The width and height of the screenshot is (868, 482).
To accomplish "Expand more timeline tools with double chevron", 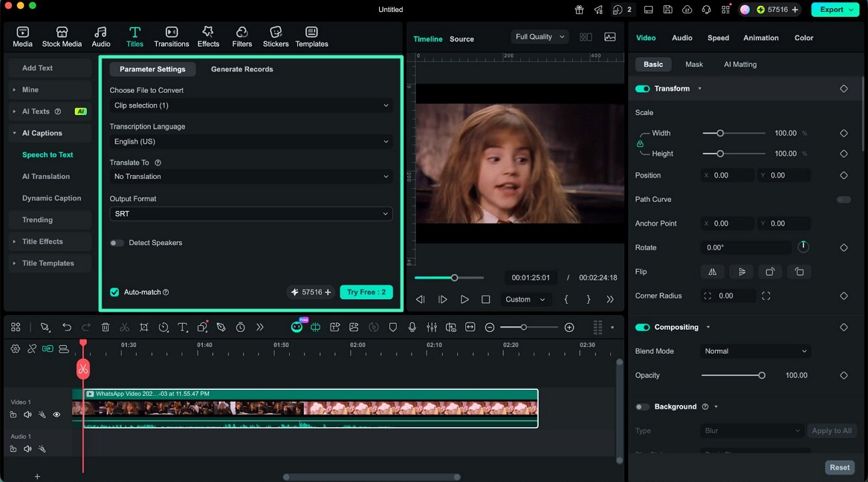I will (x=260, y=327).
